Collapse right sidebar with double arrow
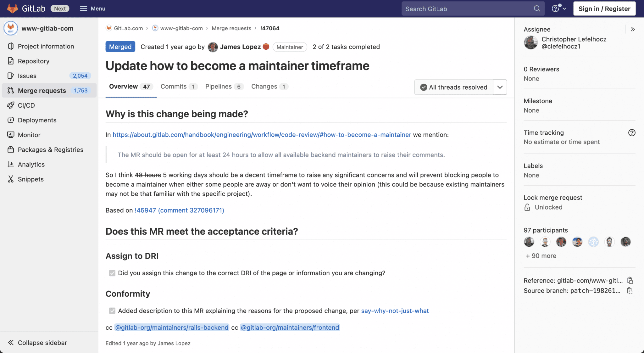Image resolution: width=644 pixels, height=353 pixels. click(633, 29)
